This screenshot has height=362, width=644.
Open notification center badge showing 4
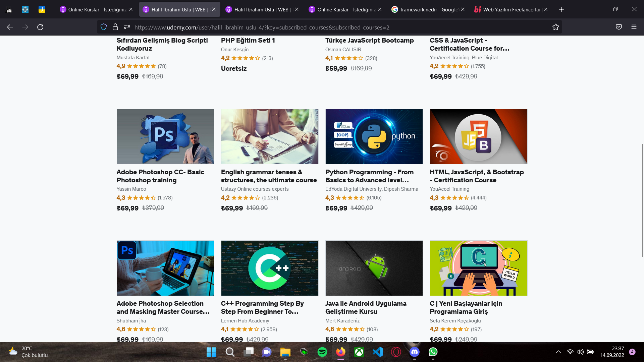632,352
